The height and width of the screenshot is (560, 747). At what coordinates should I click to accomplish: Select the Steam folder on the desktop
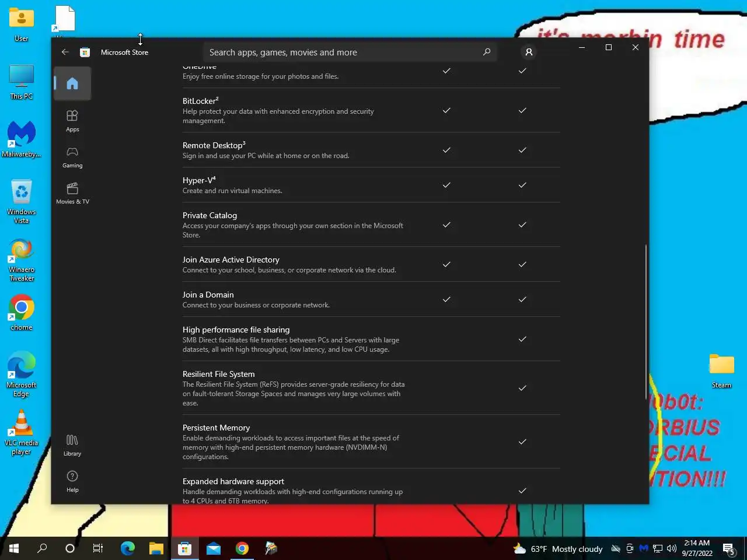coord(721,371)
